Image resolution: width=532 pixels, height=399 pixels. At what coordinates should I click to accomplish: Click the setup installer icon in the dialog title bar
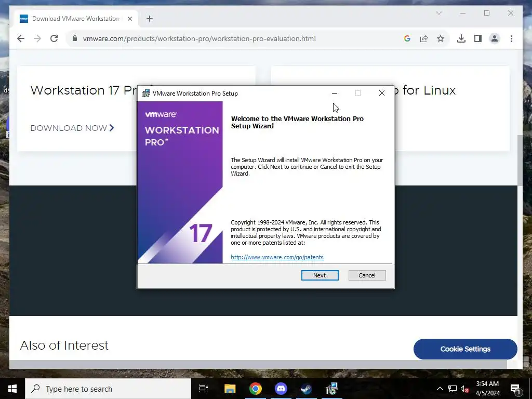(146, 93)
